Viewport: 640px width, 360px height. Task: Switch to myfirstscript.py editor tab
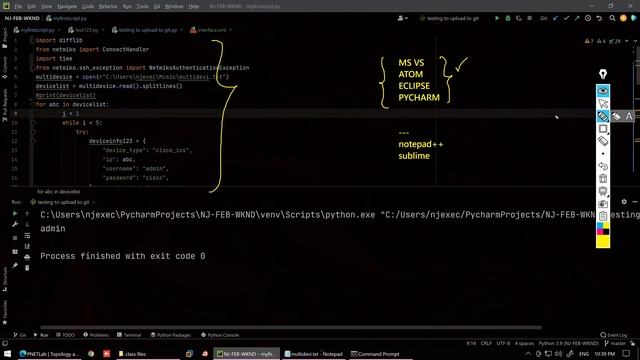tap(37, 30)
